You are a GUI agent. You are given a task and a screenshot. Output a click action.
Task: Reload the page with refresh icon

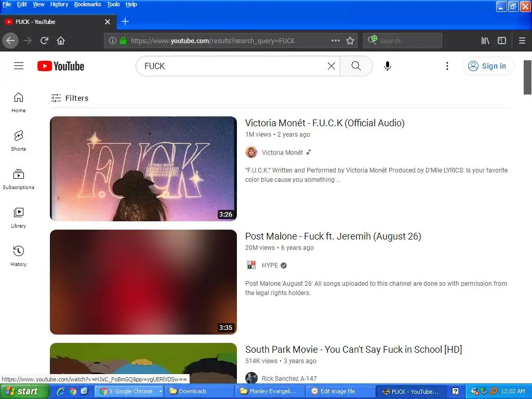click(44, 41)
